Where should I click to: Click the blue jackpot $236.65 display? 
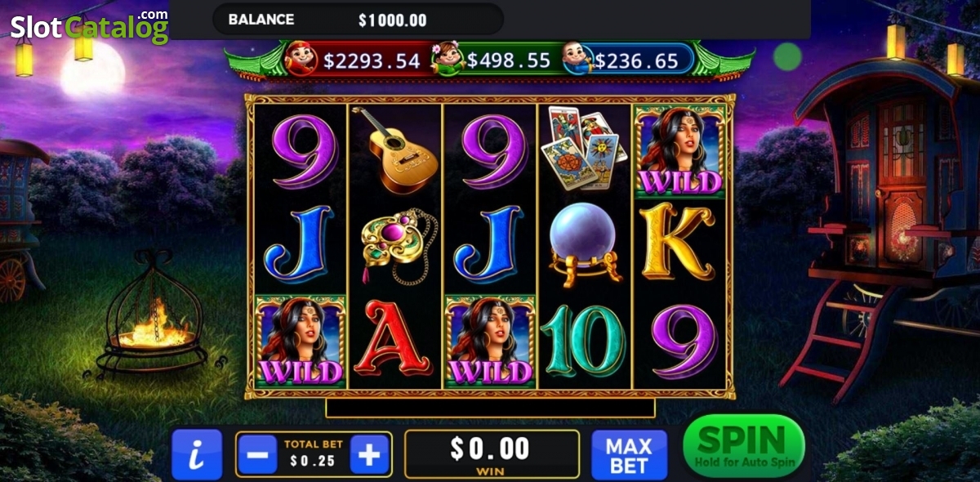[x=627, y=60]
